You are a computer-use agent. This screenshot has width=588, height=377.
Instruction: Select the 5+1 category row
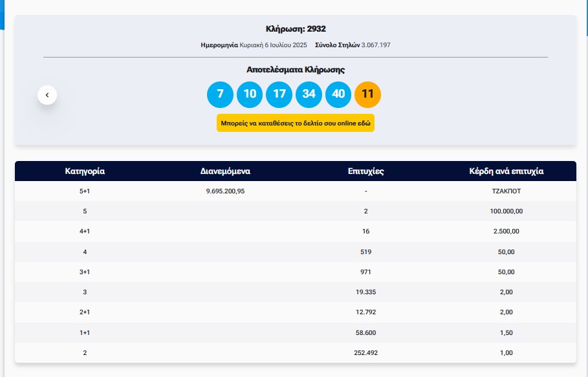(296, 191)
